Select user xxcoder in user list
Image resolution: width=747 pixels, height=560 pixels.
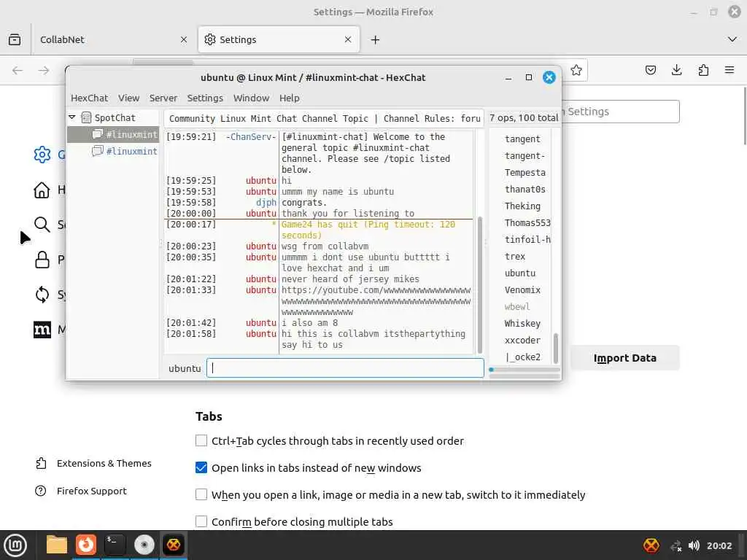pyautogui.click(x=522, y=340)
